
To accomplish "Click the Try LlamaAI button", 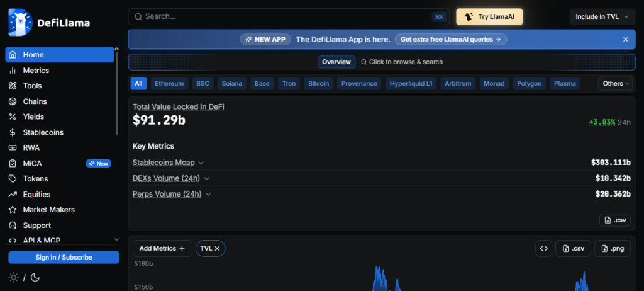I will pyautogui.click(x=489, y=17).
